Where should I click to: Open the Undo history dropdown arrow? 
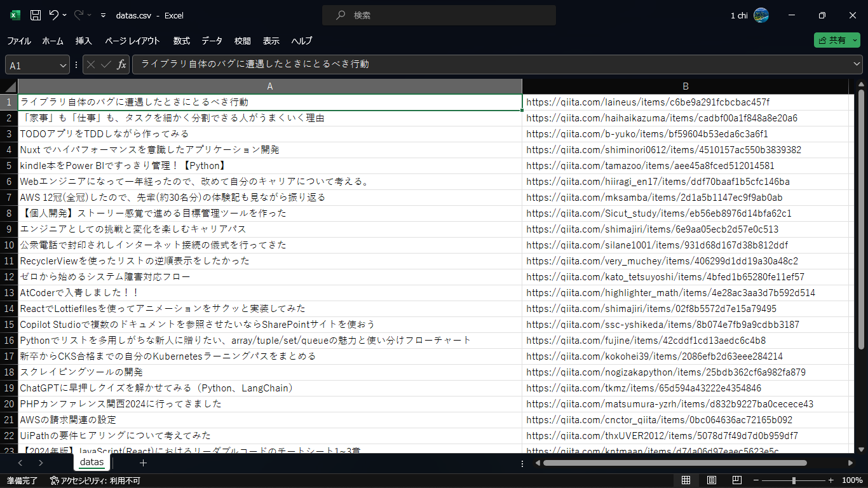click(64, 15)
